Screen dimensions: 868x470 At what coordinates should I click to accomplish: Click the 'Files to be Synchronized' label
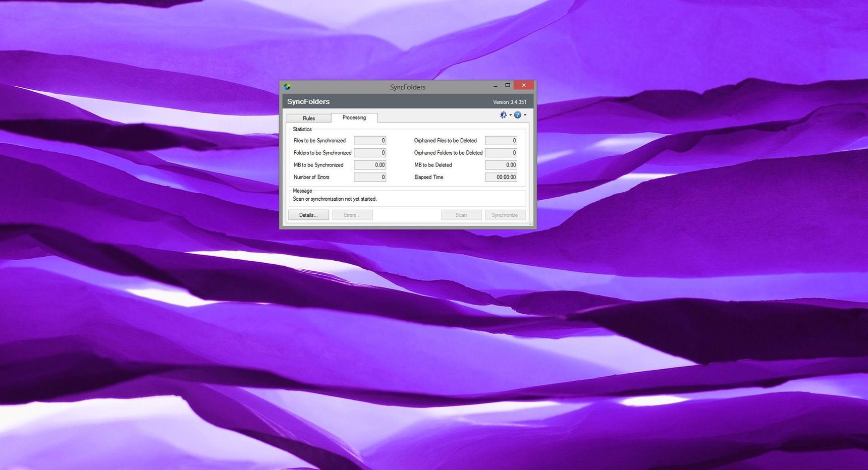coord(319,141)
